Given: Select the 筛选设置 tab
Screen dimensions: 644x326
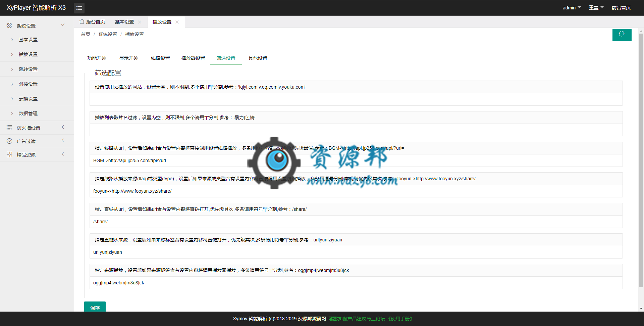Looking at the screenshot, I should pos(226,58).
